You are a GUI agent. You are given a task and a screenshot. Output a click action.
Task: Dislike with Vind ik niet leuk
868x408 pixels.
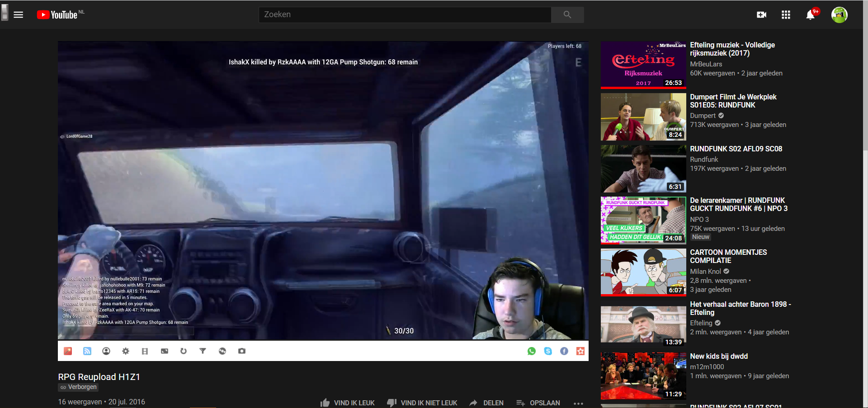tap(422, 403)
